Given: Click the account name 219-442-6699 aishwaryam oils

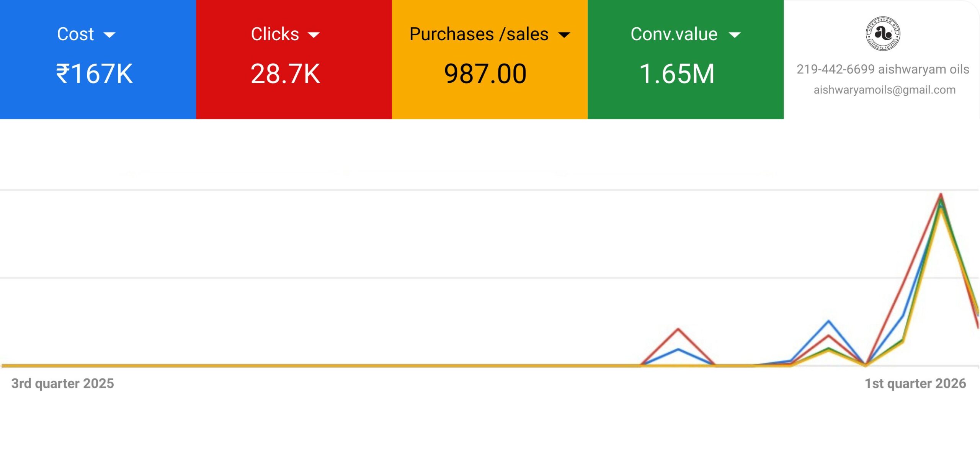Looking at the screenshot, I should pyautogui.click(x=883, y=69).
